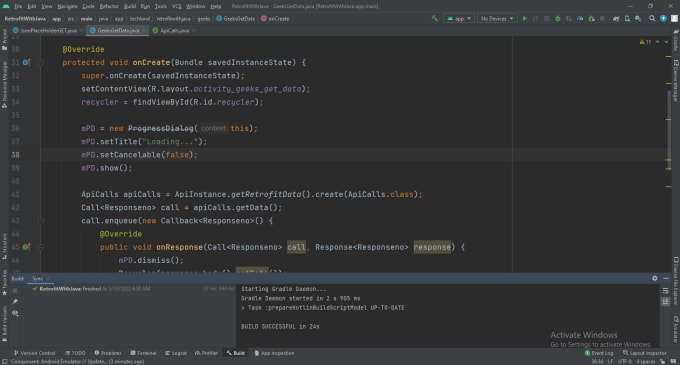Screen dimensions: 680x365
Task: Open Version Control tool window
Action: [35, 353]
